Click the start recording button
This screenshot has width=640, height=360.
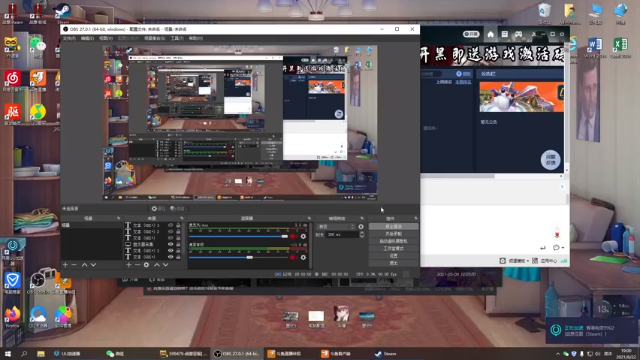(x=393, y=234)
